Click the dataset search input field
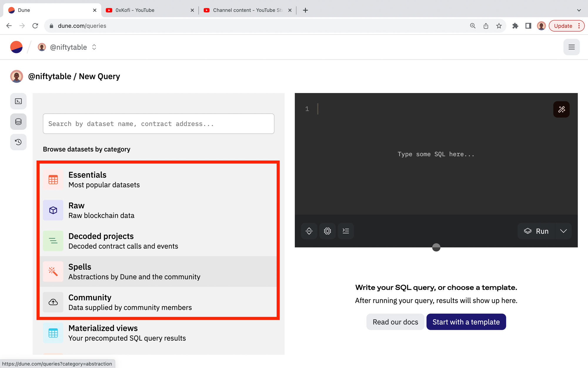Image resolution: width=588 pixels, height=368 pixels. pos(158,124)
